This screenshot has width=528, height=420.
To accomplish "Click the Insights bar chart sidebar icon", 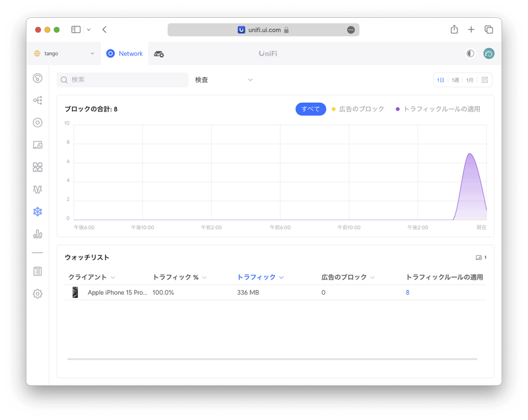I will [38, 234].
